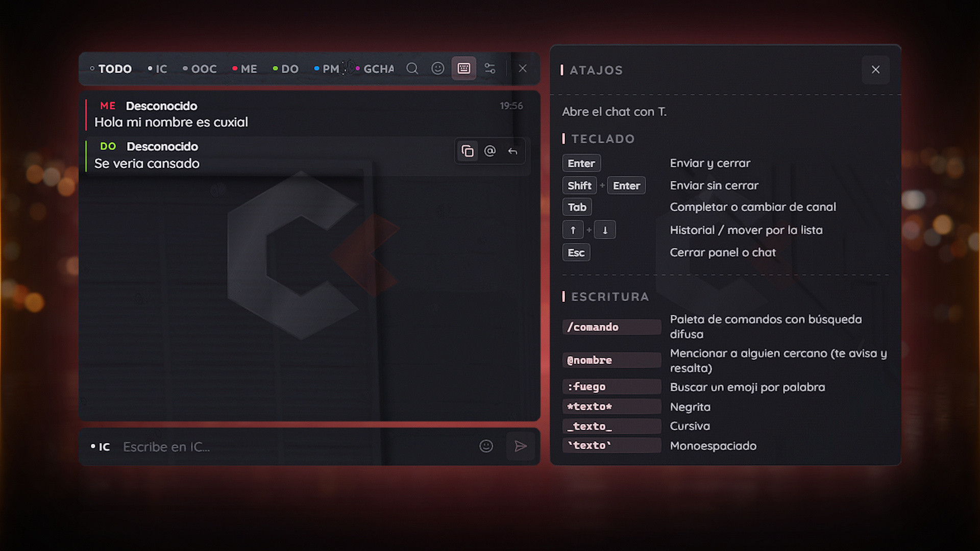Open the chat search magnifier icon
This screenshot has height=551, width=980.
[x=412, y=68]
